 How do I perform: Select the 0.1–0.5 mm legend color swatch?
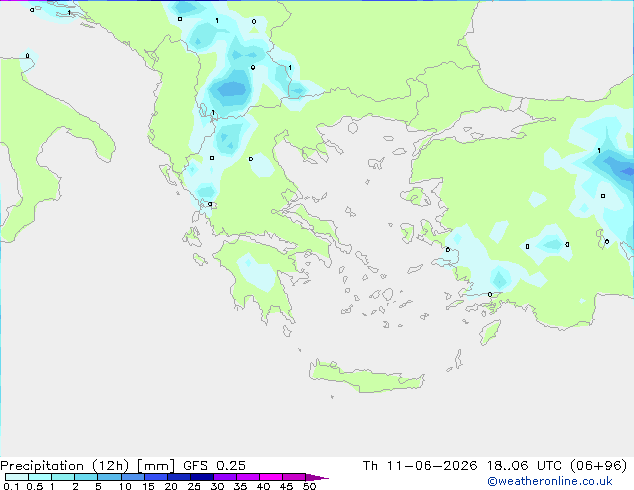[17, 477]
